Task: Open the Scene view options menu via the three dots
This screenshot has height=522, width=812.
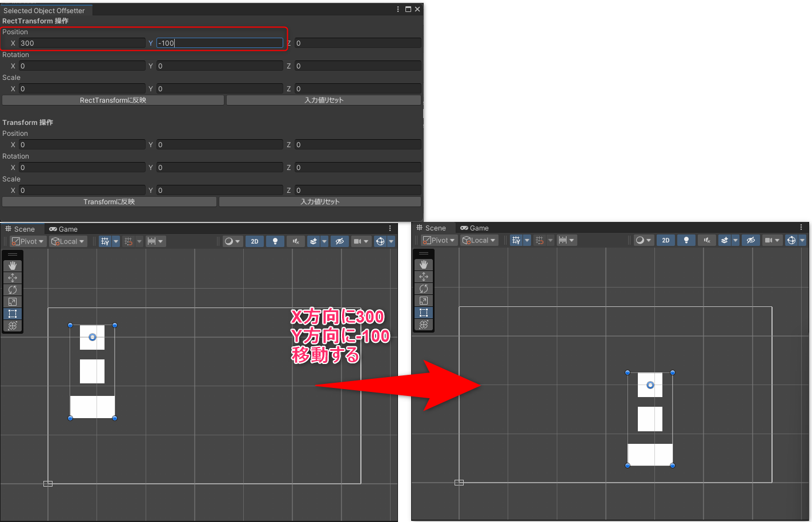Action: (x=390, y=228)
